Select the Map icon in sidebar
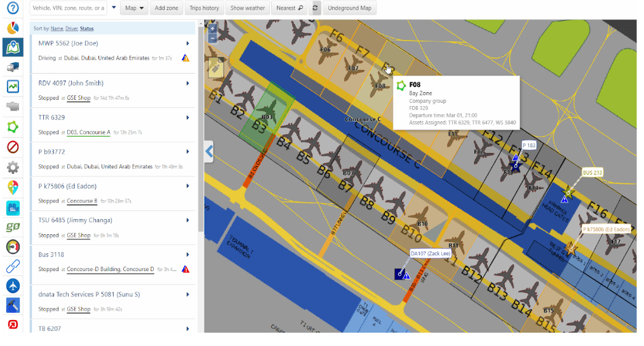The width and height of the screenshot is (644, 346). (13, 47)
